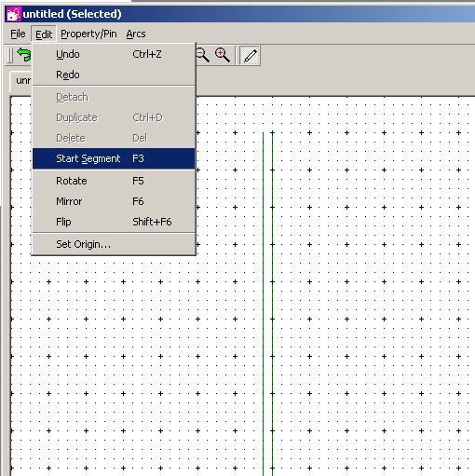
Task: Click the zoom out magnifier icon
Action: click(202, 55)
